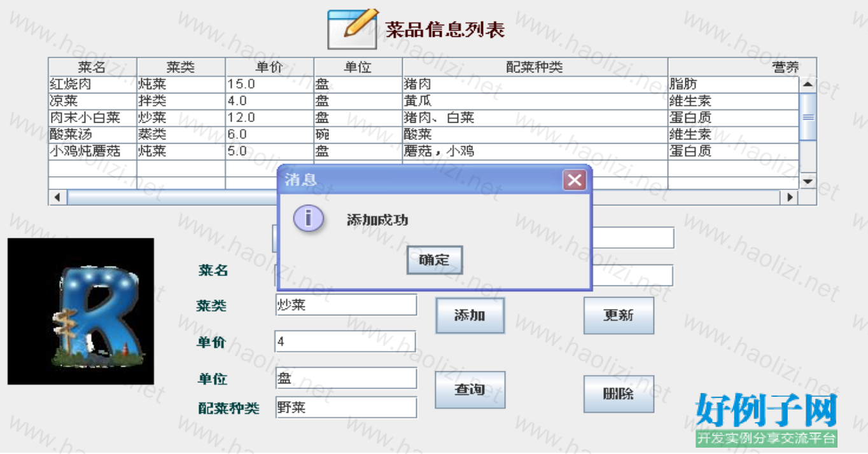
Task: Click the 查询 button
Action: click(x=470, y=390)
